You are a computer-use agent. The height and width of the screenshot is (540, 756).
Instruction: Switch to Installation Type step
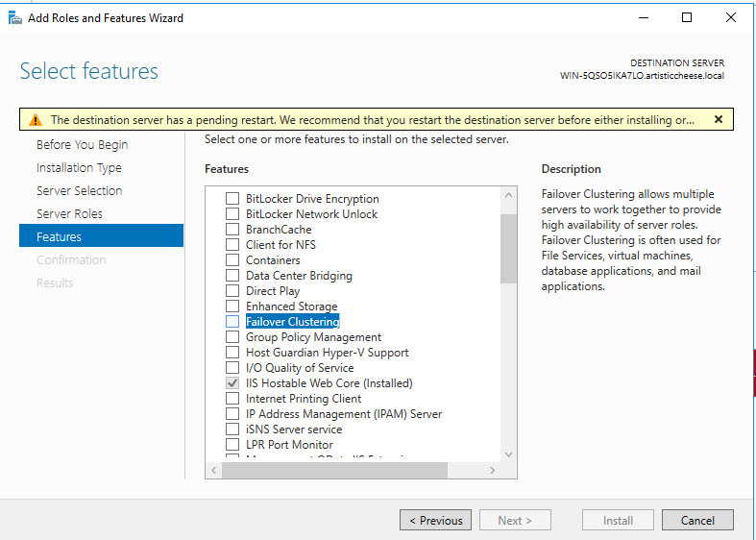point(79,168)
